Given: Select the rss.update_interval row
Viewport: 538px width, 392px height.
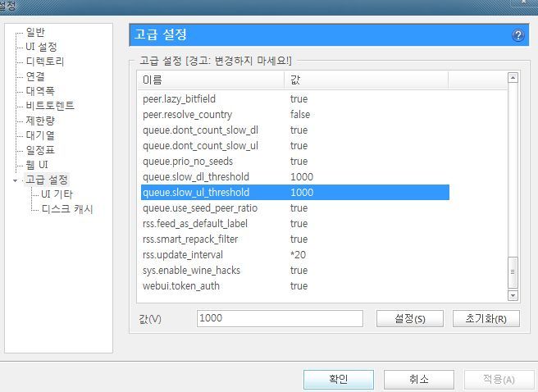Looking at the screenshot, I should 295,255.
